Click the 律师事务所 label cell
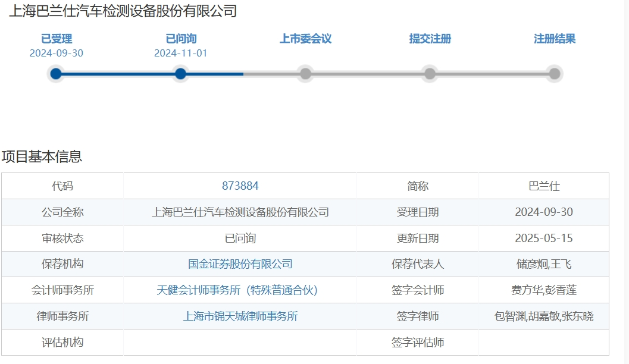 tap(62, 316)
